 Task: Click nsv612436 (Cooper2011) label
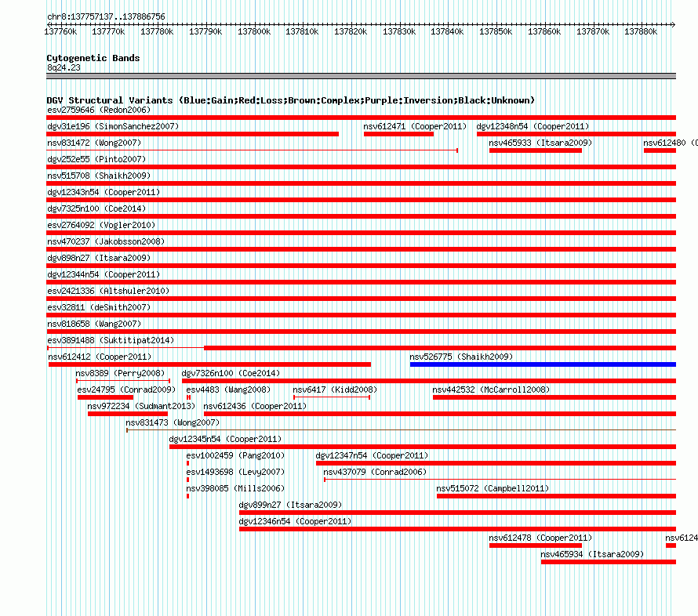tap(255, 406)
